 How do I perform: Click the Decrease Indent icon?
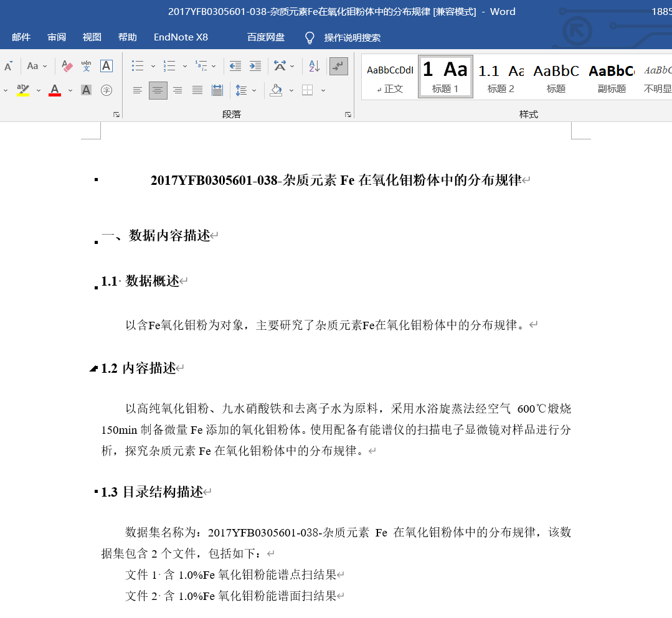[x=235, y=66]
